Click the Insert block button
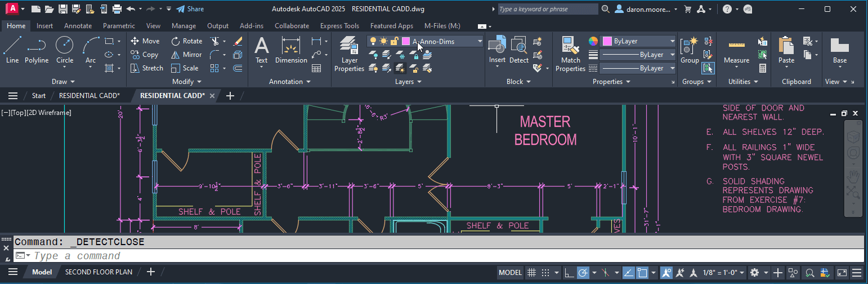This screenshot has width=868, height=284. [x=497, y=50]
